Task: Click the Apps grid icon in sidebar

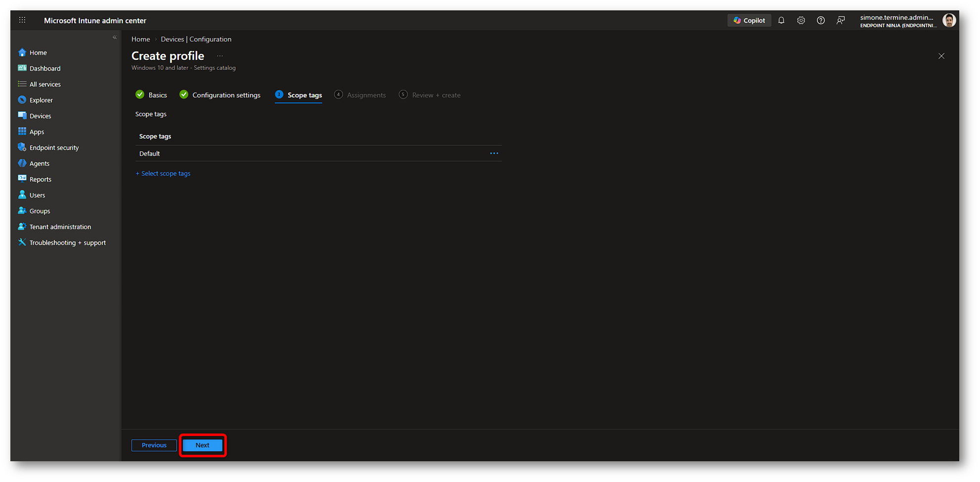Action: [22, 131]
